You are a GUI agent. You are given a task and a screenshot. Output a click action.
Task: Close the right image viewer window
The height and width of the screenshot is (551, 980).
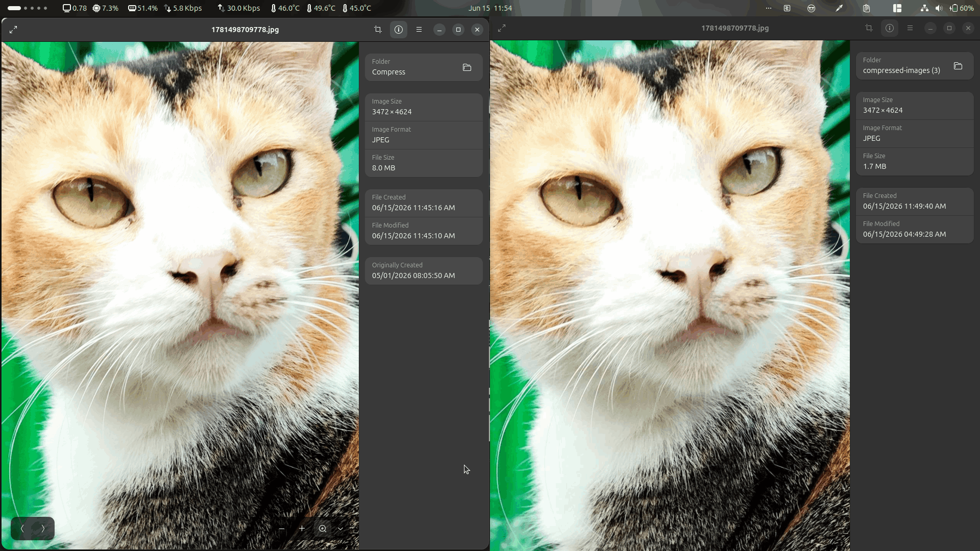pyautogui.click(x=968, y=28)
